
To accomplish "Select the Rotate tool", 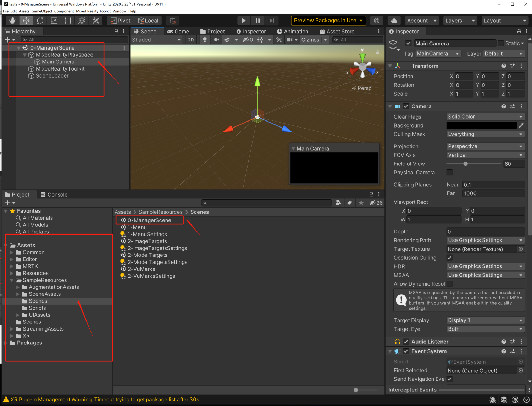I will pos(40,21).
